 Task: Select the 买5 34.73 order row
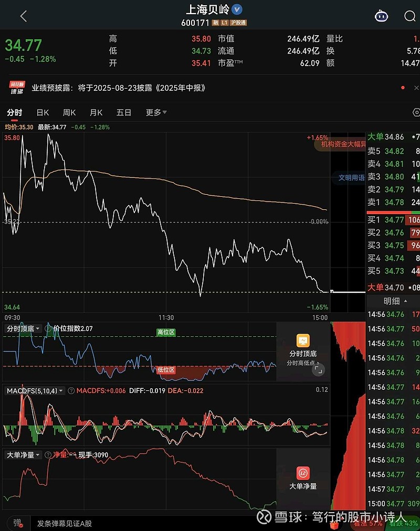[393, 271]
